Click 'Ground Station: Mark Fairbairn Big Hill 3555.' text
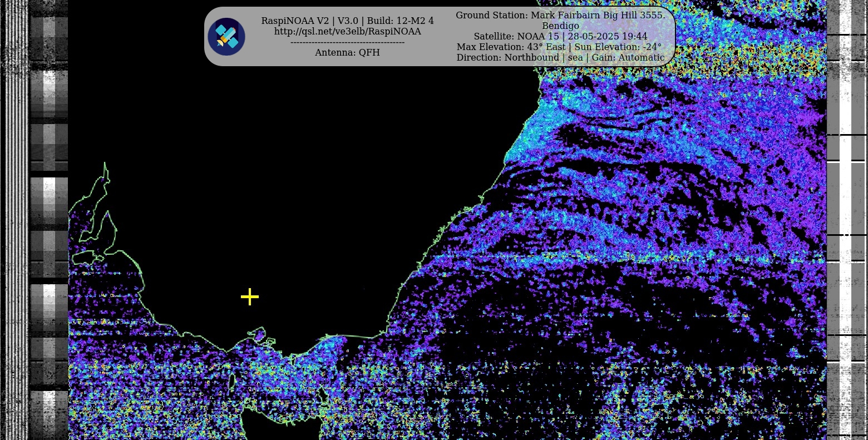Screen dimensions: 868x440 pyautogui.click(x=560, y=16)
